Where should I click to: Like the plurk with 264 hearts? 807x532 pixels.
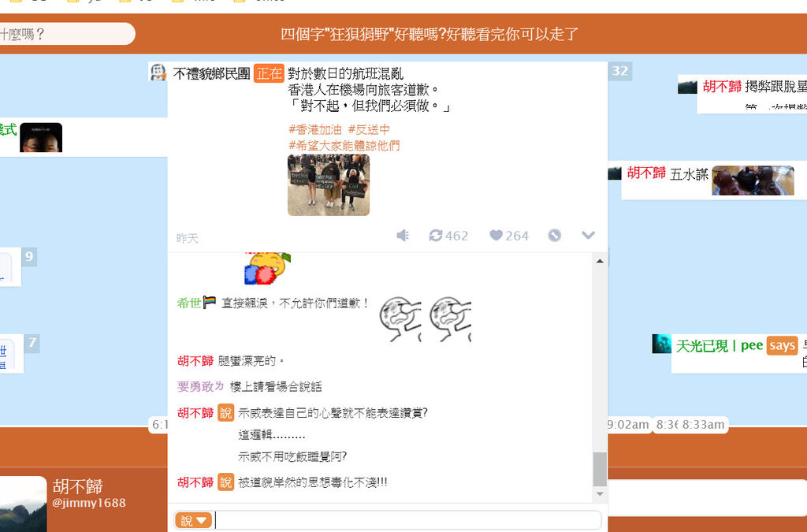click(508, 236)
